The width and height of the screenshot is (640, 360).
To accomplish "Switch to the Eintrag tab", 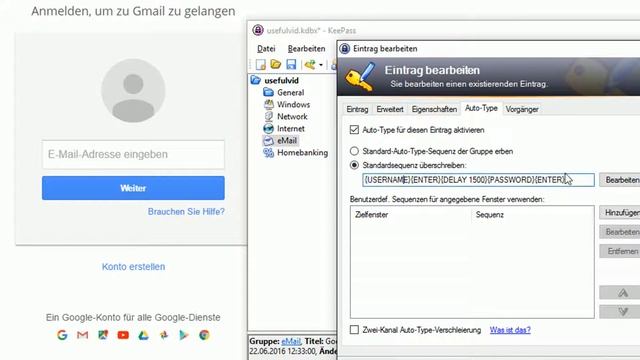I will pyautogui.click(x=357, y=109).
